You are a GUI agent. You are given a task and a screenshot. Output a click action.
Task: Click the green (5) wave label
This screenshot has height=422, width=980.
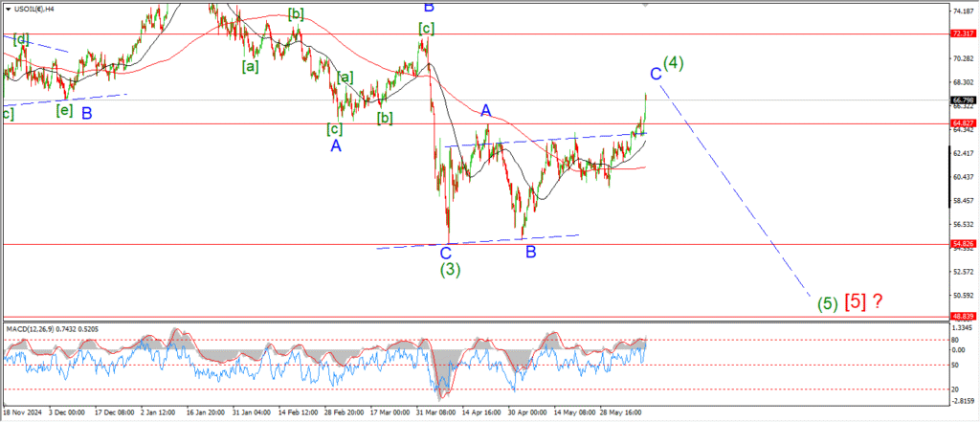(x=828, y=303)
